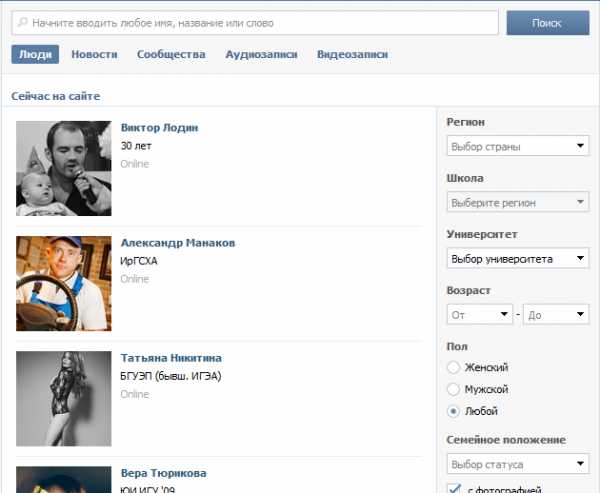Click the Поиск search button
The image size is (600, 493).
click(x=548, y=23)
